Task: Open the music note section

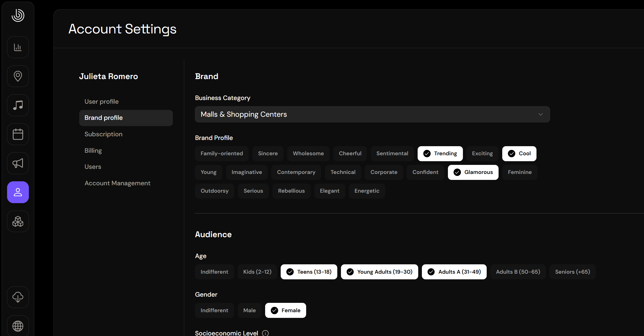Action: (x=18, y=105)
